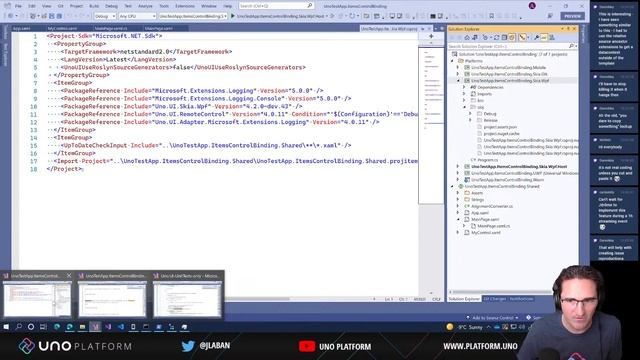The image size is (640, 360).
Task: Toggle the Track Active Item button in Solution Explorer
Action: pos(522,38)
